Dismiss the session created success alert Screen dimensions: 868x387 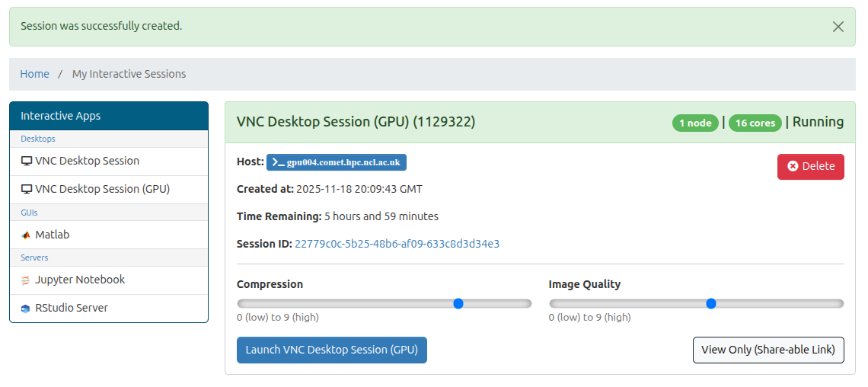pos(838,27)
